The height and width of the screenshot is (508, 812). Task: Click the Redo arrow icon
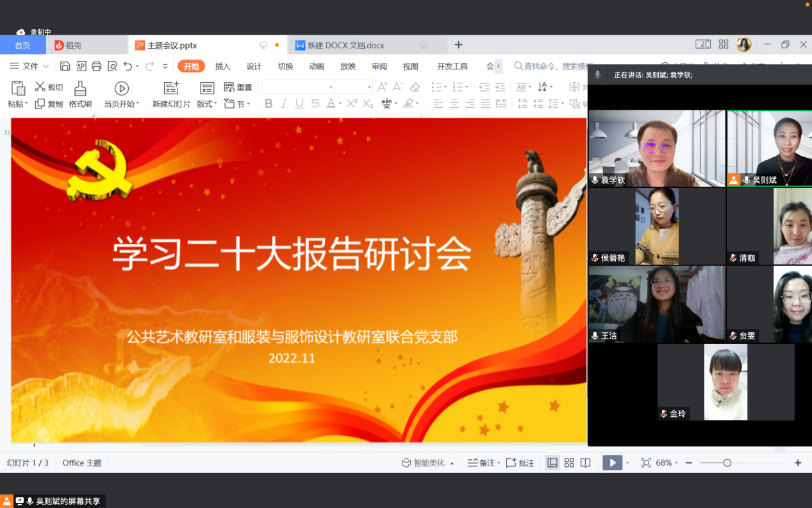coord(149,66)
